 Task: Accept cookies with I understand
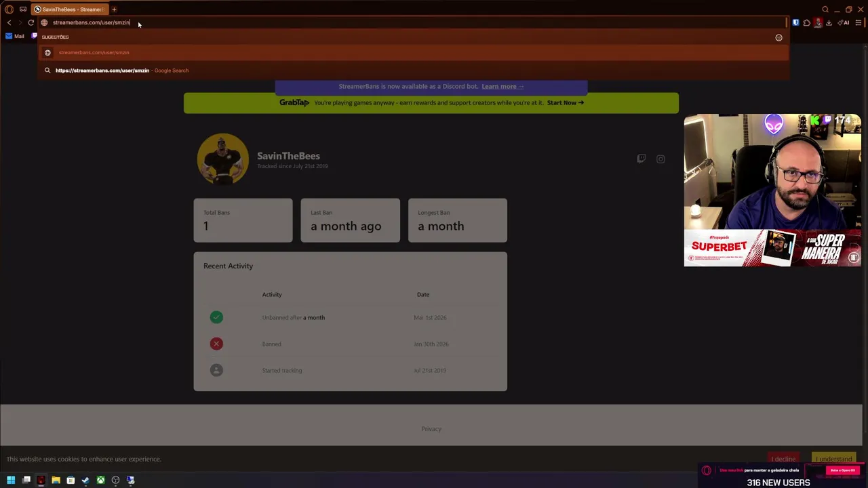tap(833, 459)
